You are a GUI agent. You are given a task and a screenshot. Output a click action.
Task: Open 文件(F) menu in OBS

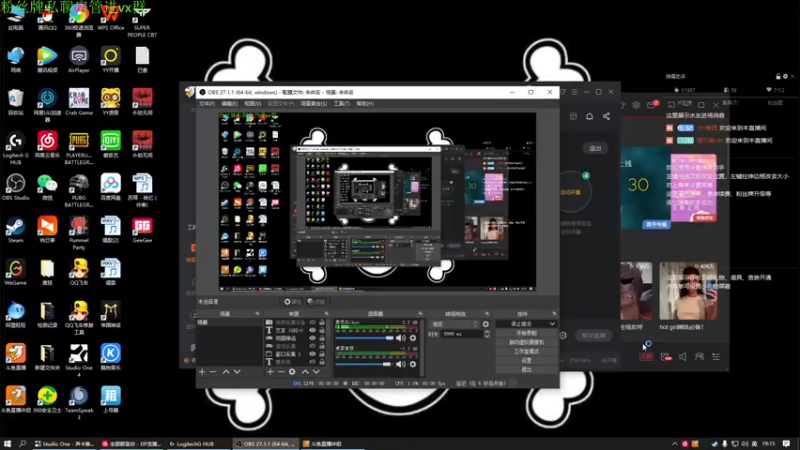(207, 104)
